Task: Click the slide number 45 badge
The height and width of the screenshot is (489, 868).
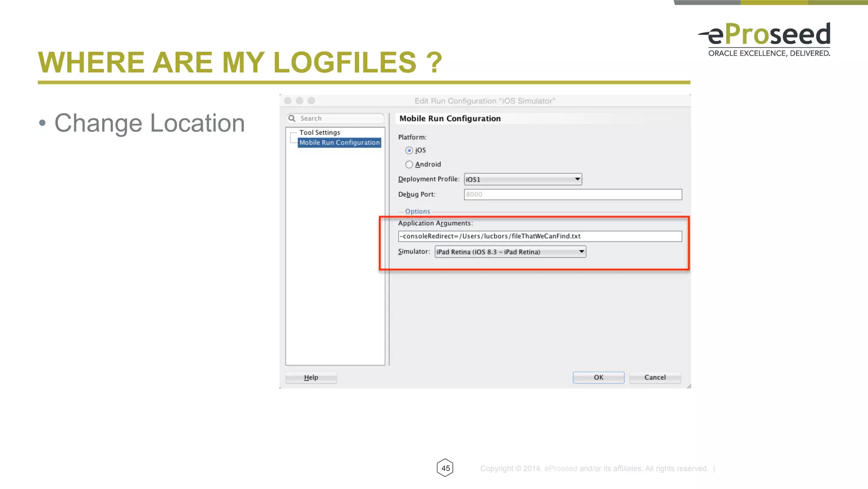Action: (x=445, y=468)
